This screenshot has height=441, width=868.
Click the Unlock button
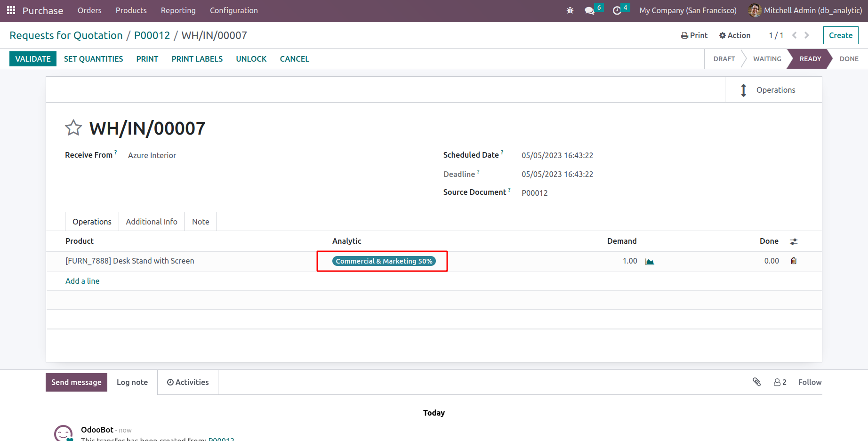point(251,59)
